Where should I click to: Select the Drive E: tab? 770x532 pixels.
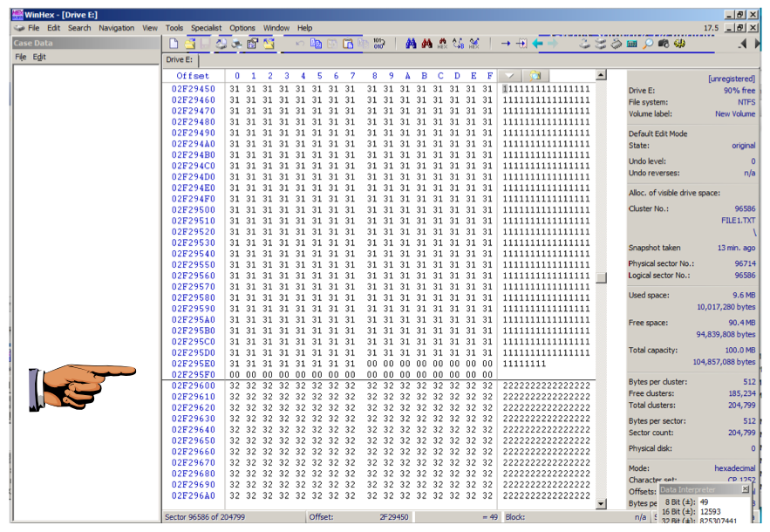(181, 59)
